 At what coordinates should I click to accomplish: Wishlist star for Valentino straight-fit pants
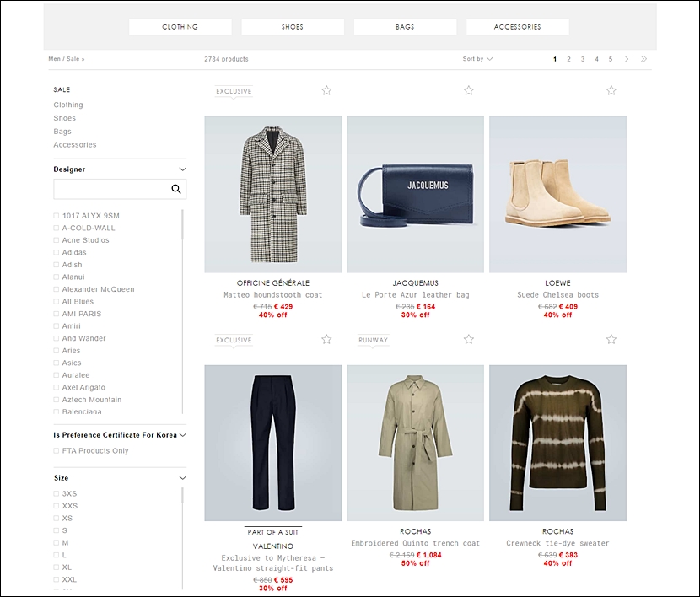326,340
